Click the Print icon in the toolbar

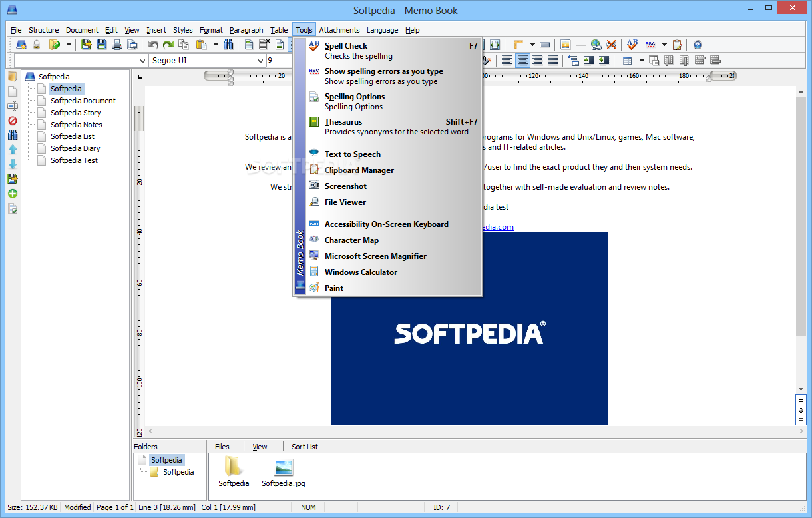117,45
